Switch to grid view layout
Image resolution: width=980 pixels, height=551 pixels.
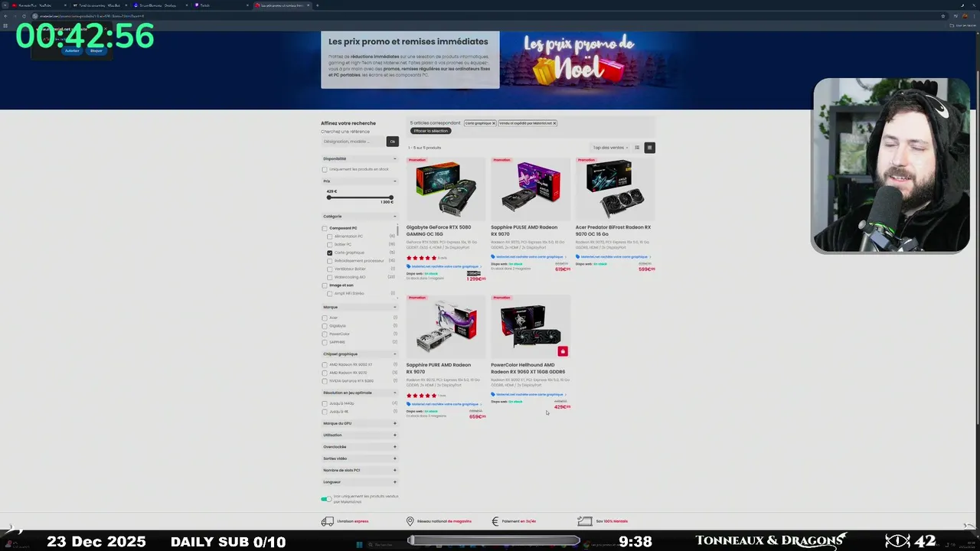click(649, 148)
